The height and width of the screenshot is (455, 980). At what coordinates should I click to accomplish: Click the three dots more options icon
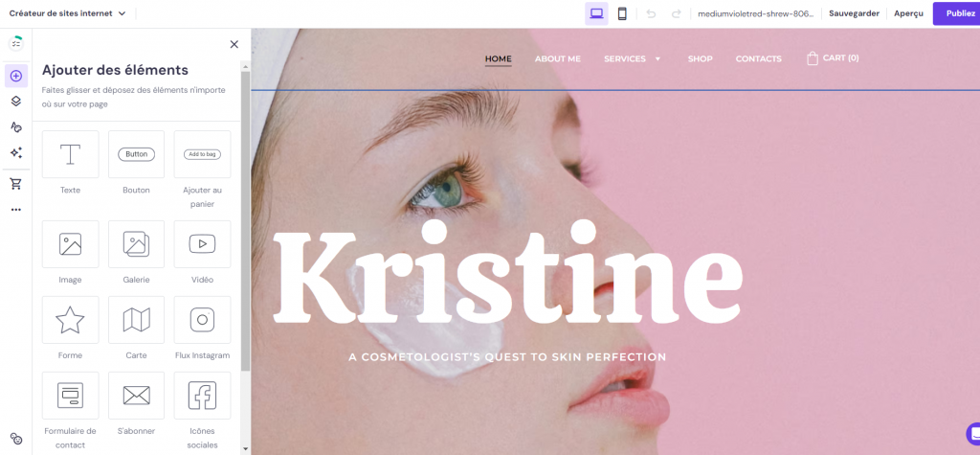pyautogui.click(x=15, y=210)
